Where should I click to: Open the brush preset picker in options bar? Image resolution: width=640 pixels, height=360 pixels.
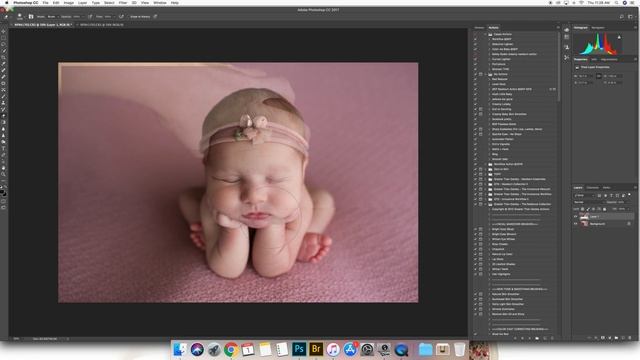(20, 17)
